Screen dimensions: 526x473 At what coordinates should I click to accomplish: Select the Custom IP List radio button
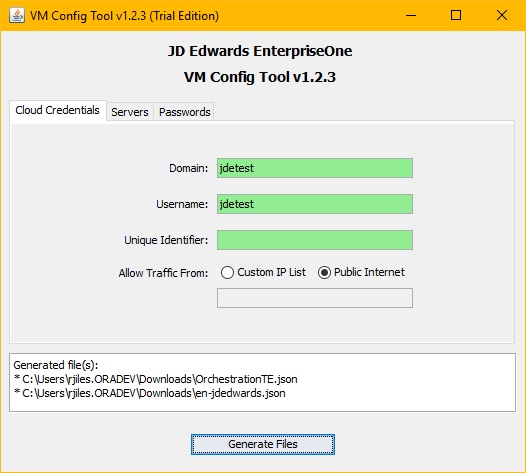tap(263, 272)
